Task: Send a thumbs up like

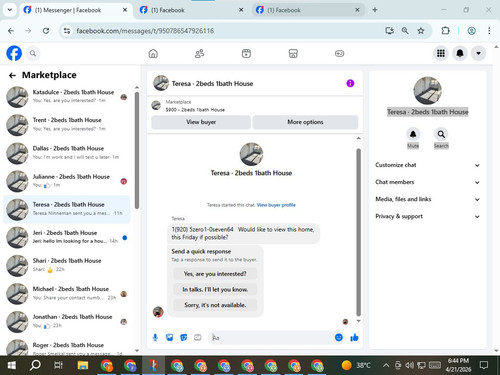Action: [354, 337]
